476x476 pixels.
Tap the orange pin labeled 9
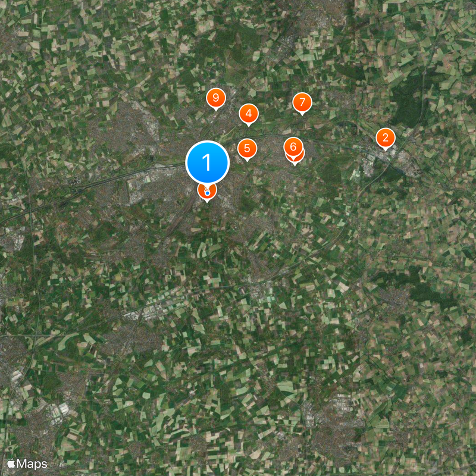coord(216,98)
